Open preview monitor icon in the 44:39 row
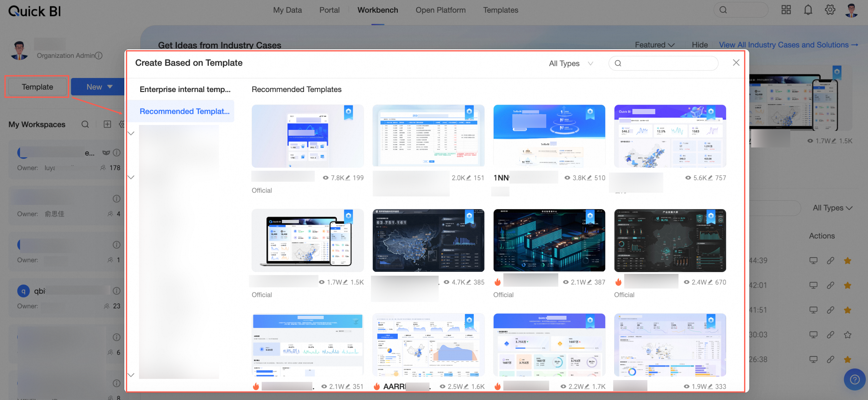The width and height of the screenshot is (868, 400). pyautogui.click(x=814, y=260)
